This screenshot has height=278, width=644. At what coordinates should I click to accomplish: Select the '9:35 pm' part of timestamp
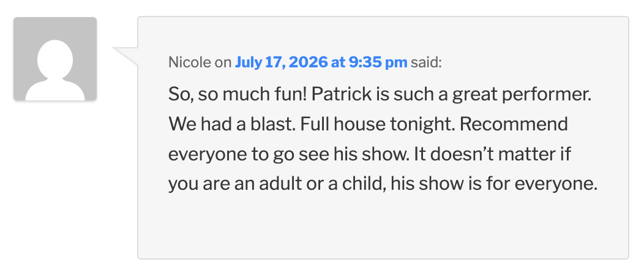point(378,62)
